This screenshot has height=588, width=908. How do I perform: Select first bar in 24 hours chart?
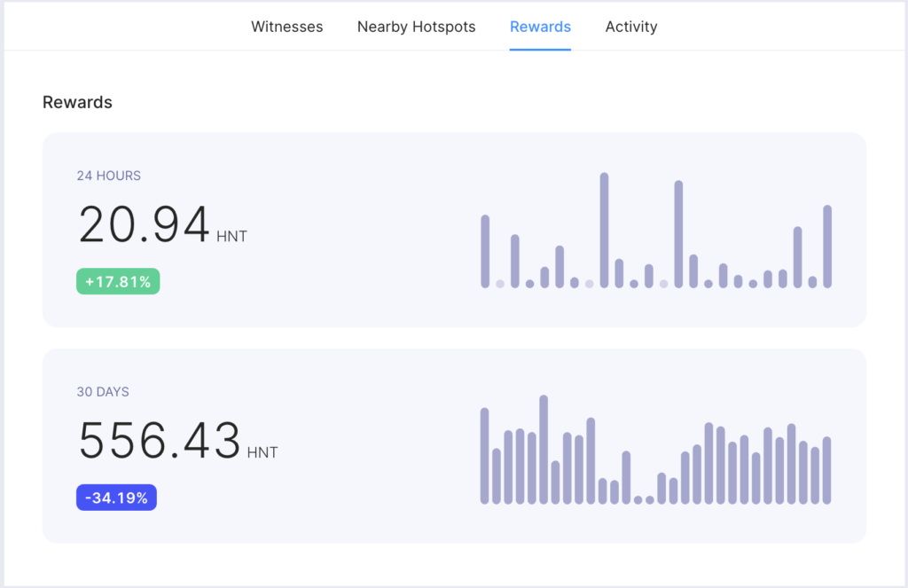(x=485, y=251)
